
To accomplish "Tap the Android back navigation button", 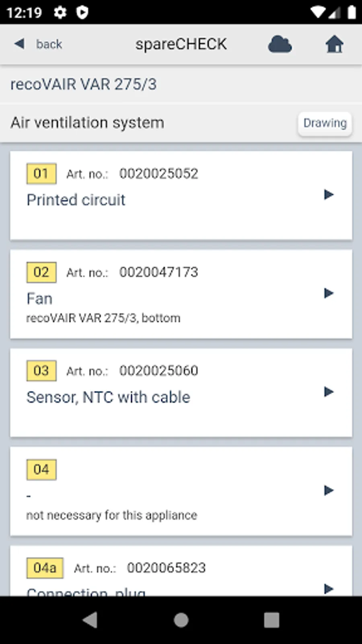I will (90, 620).
